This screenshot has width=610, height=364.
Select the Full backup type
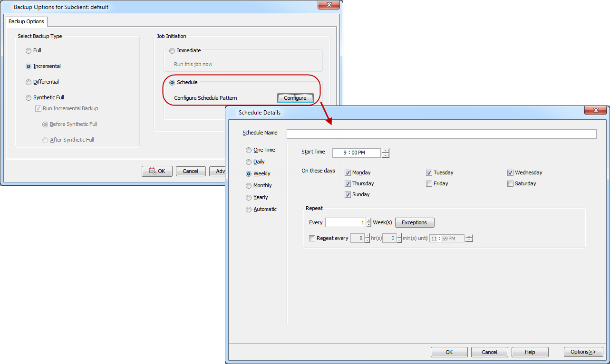[x=29, y=51]
